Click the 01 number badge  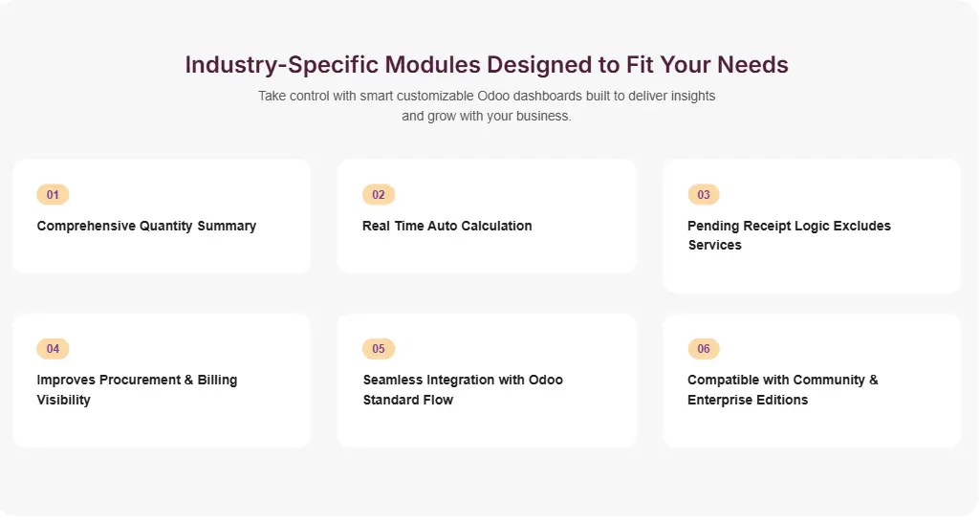click(x=53, y=195)
